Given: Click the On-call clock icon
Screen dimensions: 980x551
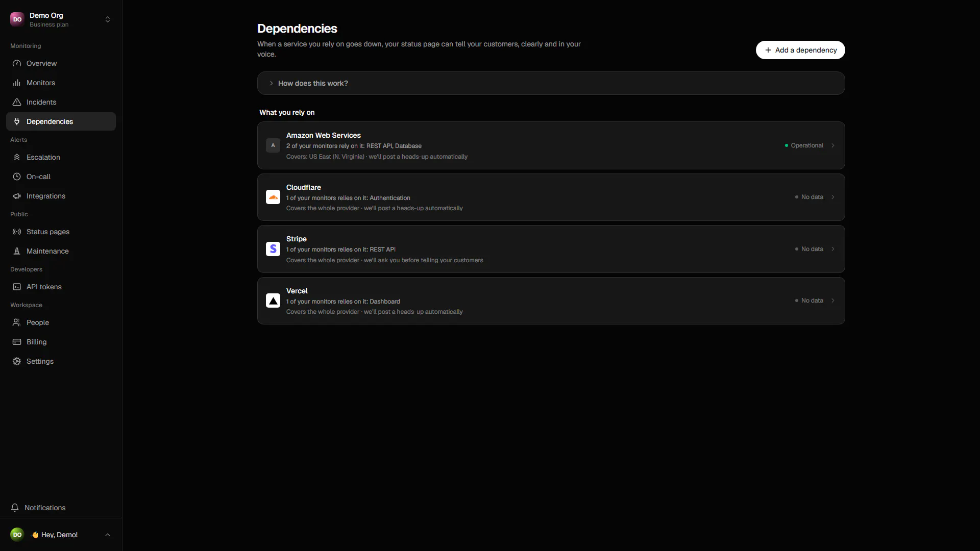Looking at the screenshot, I should pos(17,177).
